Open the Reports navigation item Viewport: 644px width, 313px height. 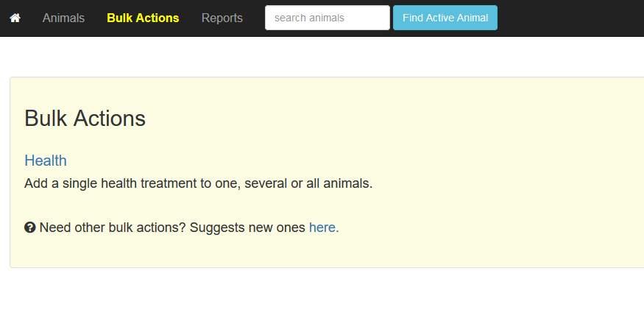click(222, 18)
